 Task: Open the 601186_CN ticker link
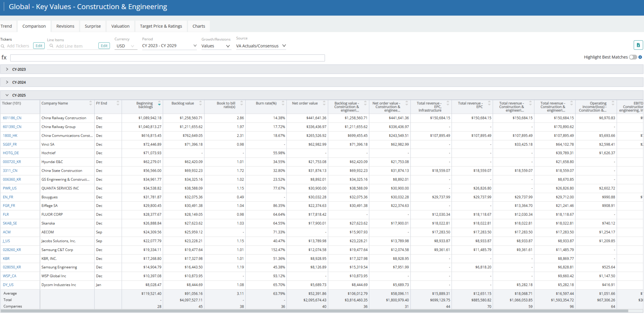coord(12,118)
